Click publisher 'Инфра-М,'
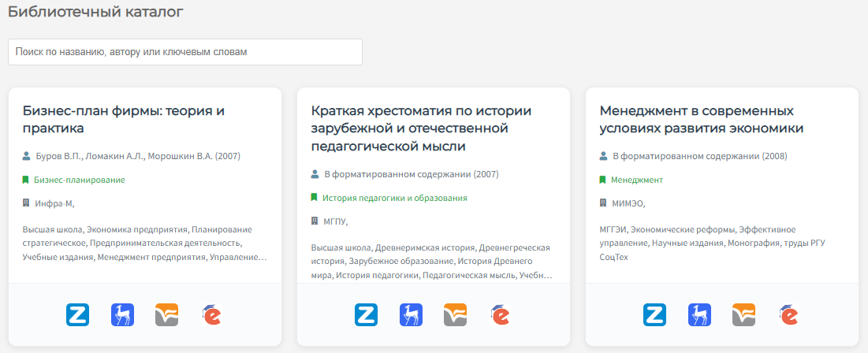Screen dimensions: 868x353 tap(54, 203)
